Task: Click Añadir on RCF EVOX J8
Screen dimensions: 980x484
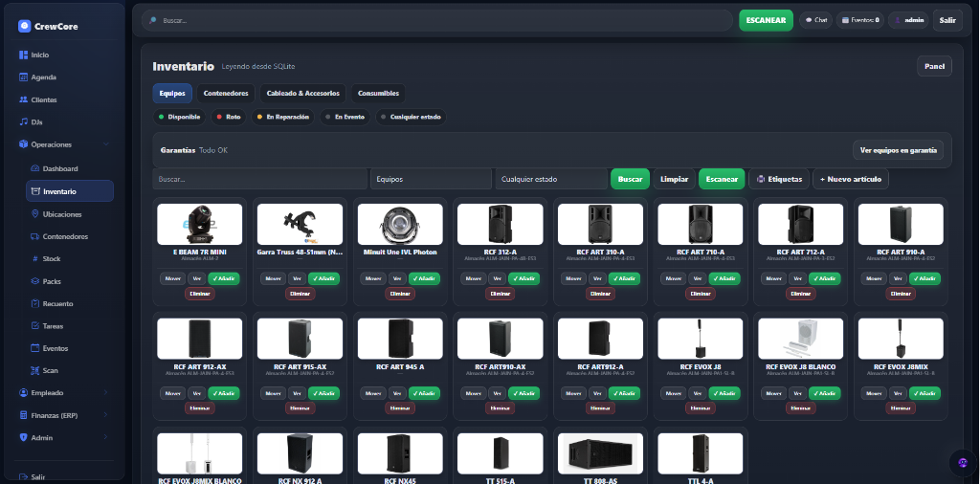Action: click(x=724, y=393)
